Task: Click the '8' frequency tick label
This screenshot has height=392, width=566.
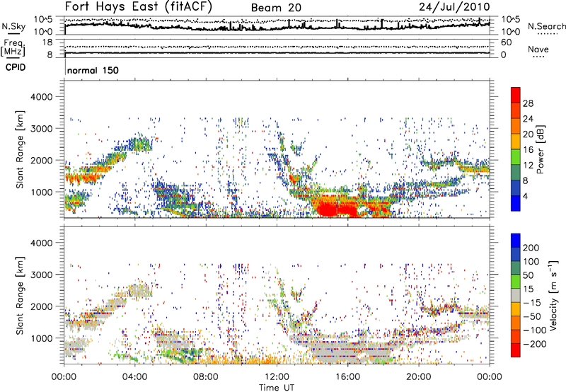Action: click(50, 55)
